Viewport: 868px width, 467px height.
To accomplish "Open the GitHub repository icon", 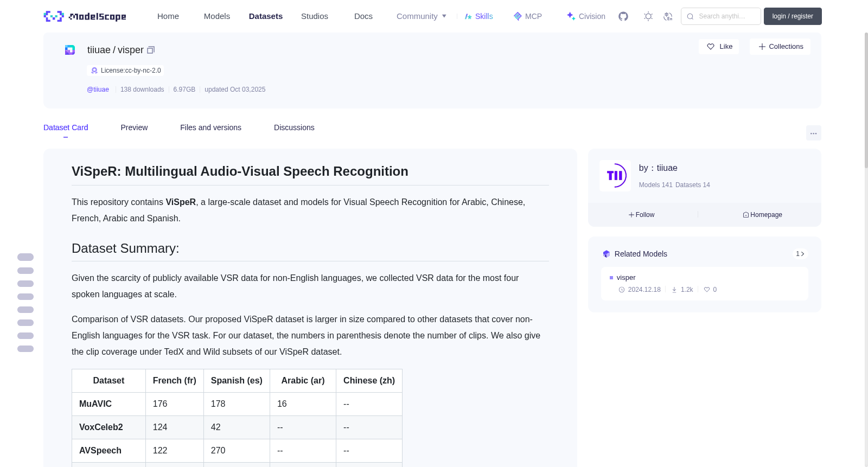I will tap(623, 16).
